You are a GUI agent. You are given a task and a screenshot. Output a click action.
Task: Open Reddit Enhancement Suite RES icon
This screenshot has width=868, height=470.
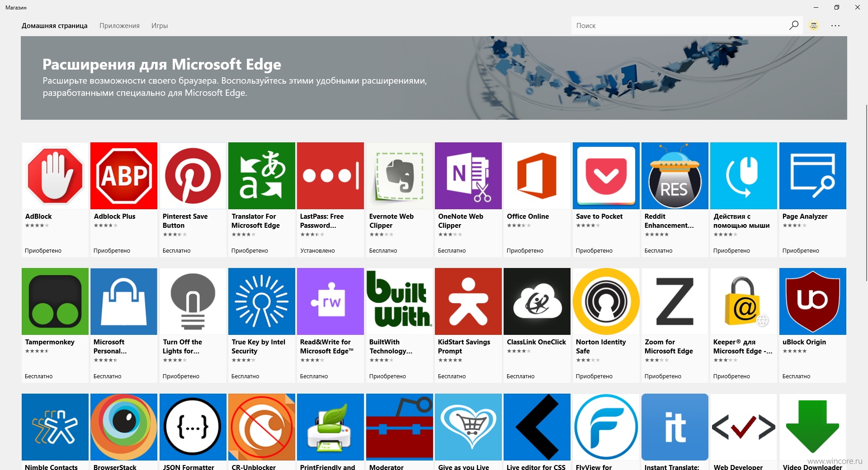tap(675, 176)
